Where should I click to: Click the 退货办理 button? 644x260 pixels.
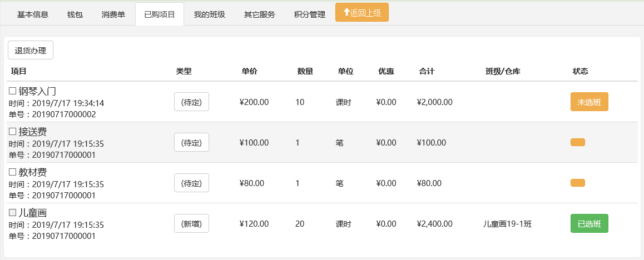coord(31,51)
